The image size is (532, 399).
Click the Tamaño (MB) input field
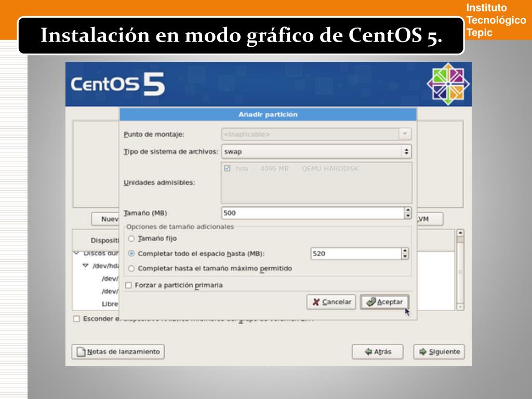point(313,213)
